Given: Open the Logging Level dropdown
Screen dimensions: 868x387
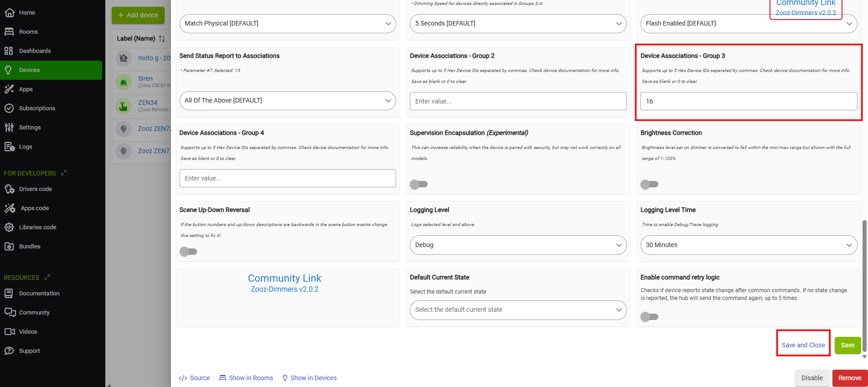Looking at the screenshot, I should [518, 245].
